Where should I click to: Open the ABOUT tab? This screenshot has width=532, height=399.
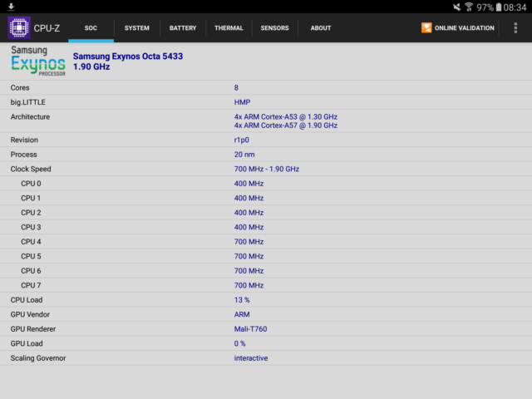[321, 27]
